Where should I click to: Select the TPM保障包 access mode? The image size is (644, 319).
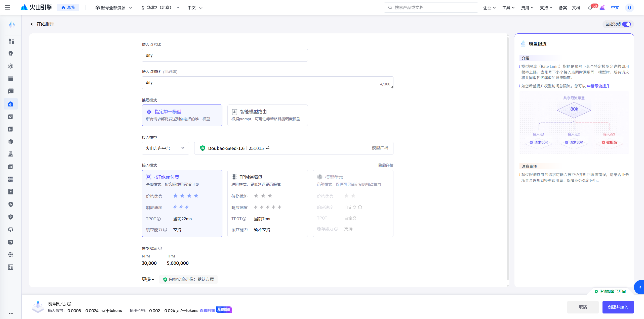[267, 203]
